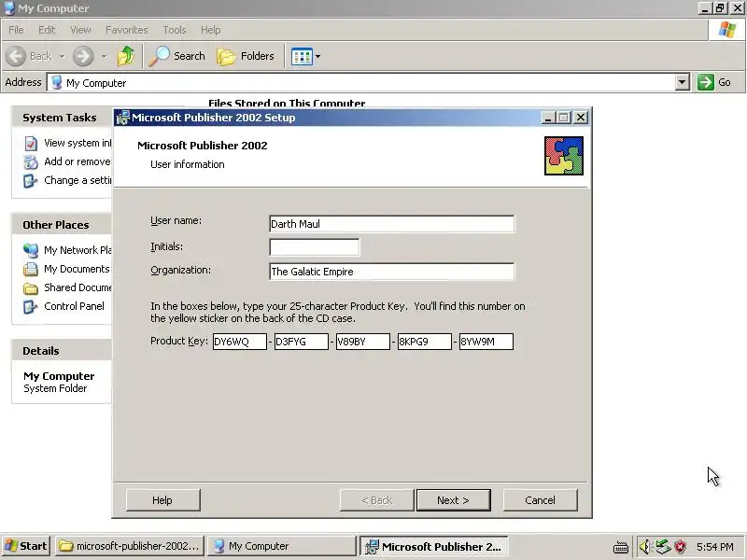Click the Forward arrow in My Computer toolbar
Image resolution: width=747 pixels, height=560 pixels.
coord(83,56)
